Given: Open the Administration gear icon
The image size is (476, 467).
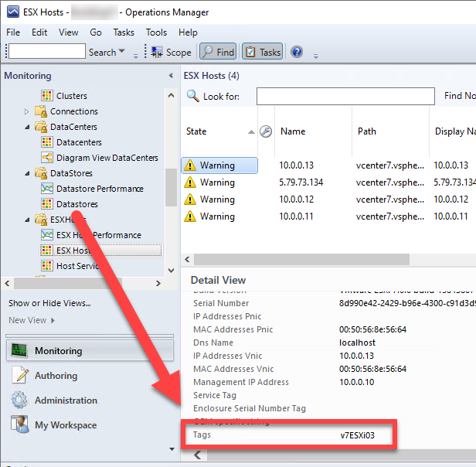Looking at the screenshot, I should click(x=19, y=401).
